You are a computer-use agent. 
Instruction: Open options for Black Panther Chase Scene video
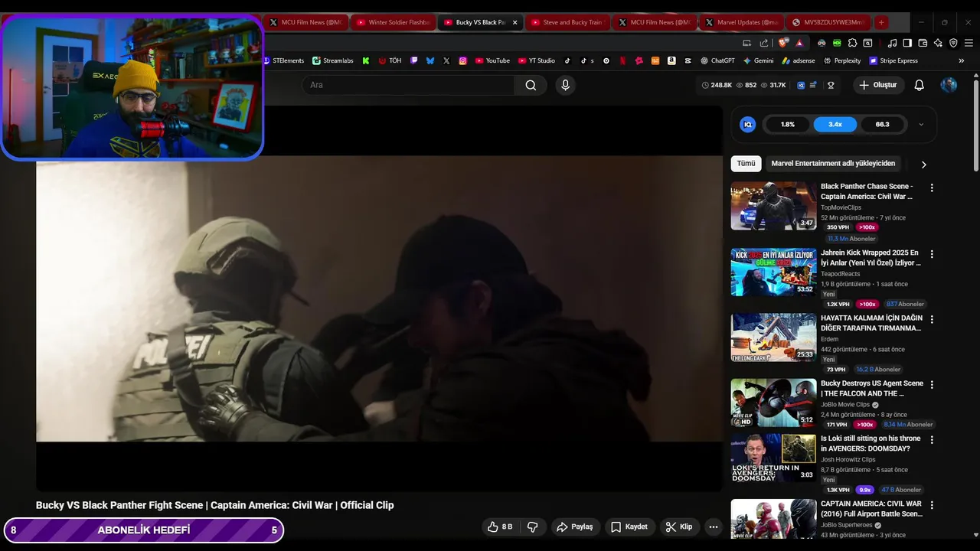pos(932,187)
